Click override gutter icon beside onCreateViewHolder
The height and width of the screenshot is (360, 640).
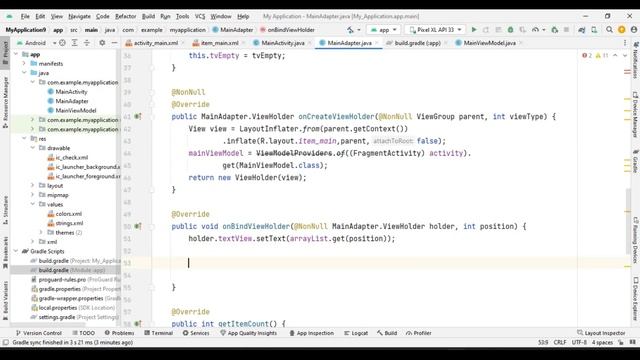[x=138, y=117]
